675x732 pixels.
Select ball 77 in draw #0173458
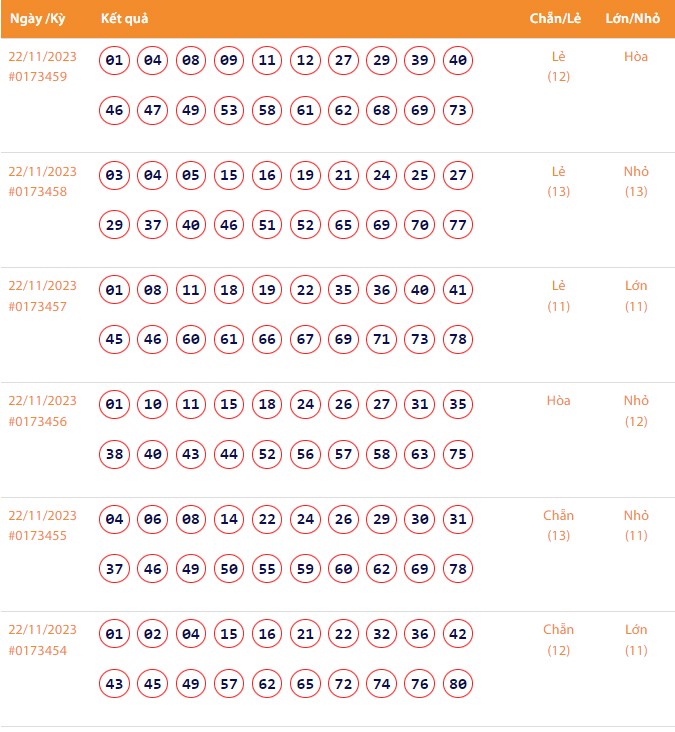[x=458, y=225]
